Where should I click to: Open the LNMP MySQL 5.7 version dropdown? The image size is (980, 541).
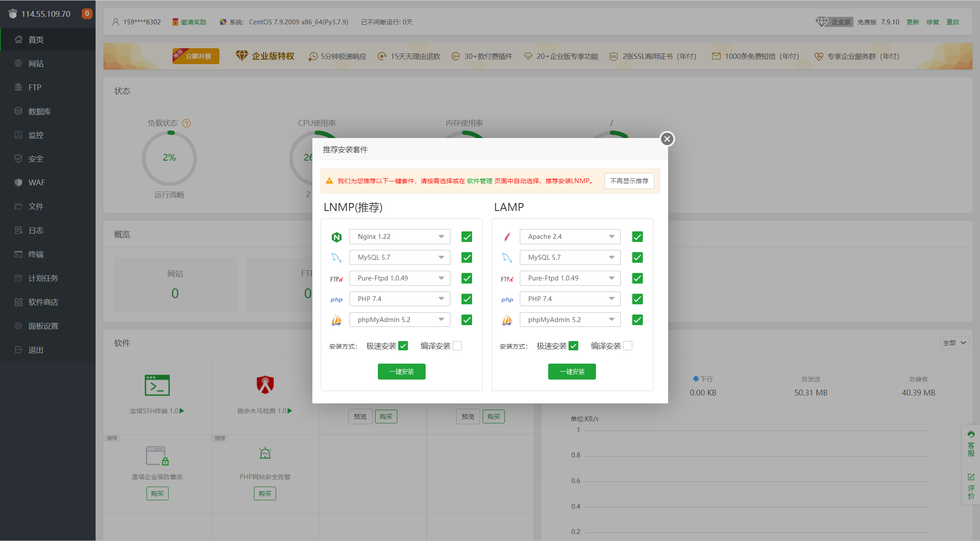pos(400,257)
